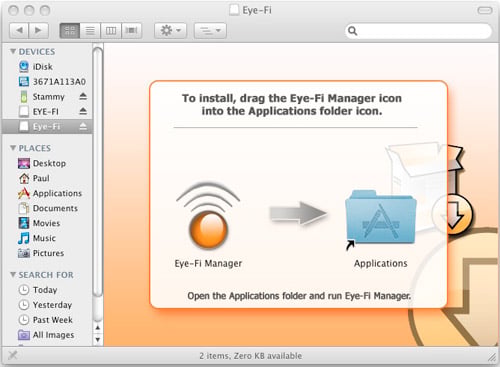The width and height of the screenshot is (500, 367).
Task: Click the window resize grip corner
Action: coord(492,357)
